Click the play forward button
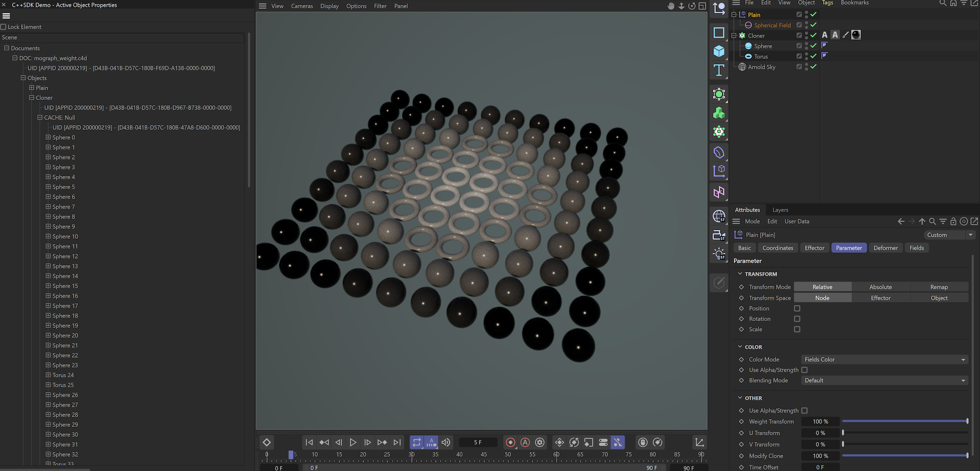 pos(353,442)
